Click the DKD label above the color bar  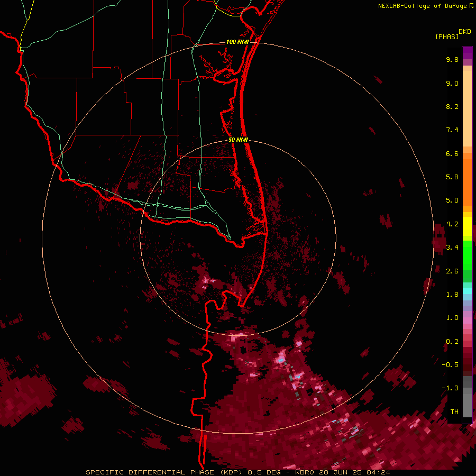(465, 32)
